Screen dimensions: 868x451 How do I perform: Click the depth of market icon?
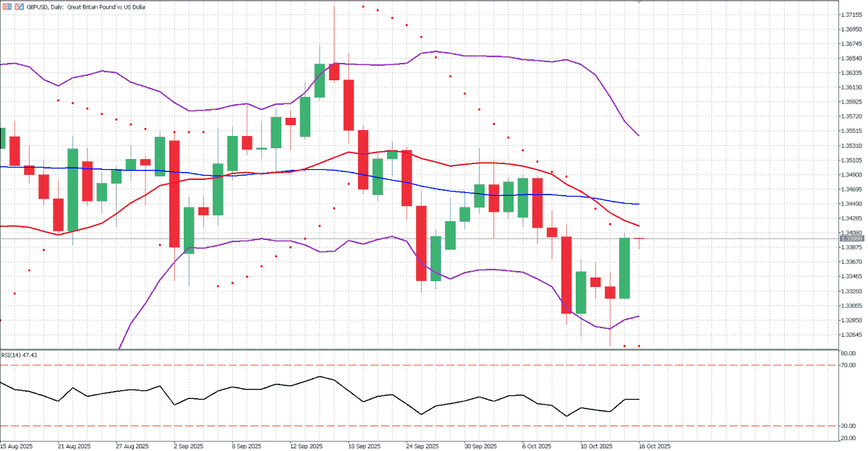coord(7,7)
